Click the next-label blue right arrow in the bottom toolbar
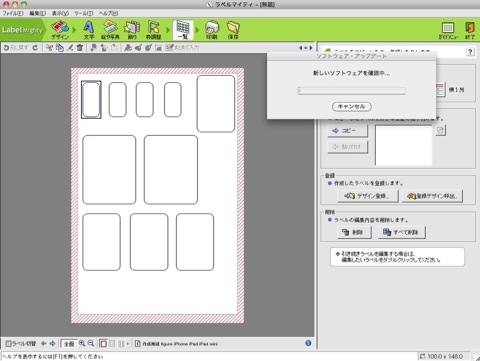The height and width of the screenshot is (361, 480). click(52, 343)
